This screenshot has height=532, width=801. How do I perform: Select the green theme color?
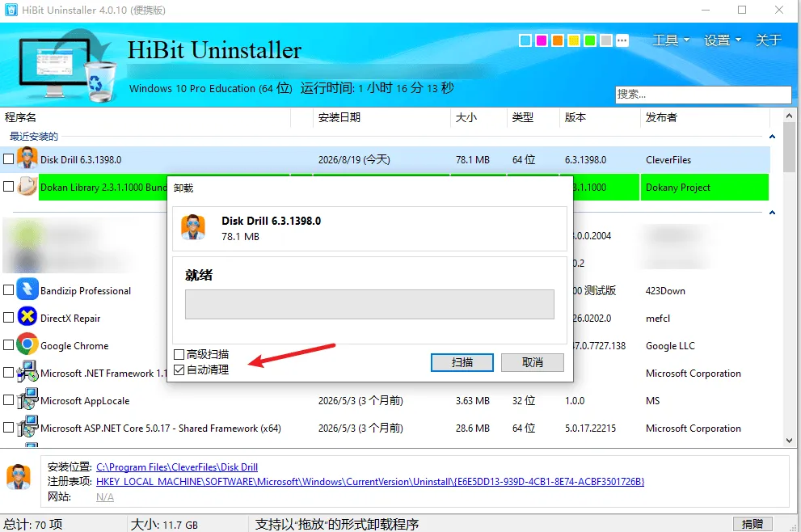[x=590, y=40]
